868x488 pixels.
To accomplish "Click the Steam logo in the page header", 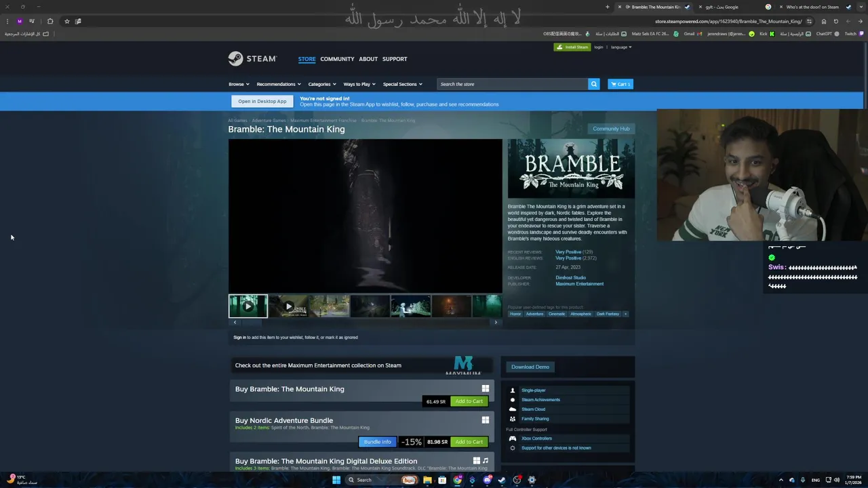I will coord(252,59).
